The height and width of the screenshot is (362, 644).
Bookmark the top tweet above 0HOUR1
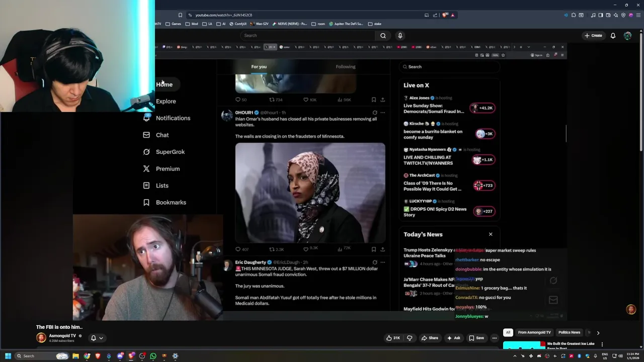(x=373, y=100)
